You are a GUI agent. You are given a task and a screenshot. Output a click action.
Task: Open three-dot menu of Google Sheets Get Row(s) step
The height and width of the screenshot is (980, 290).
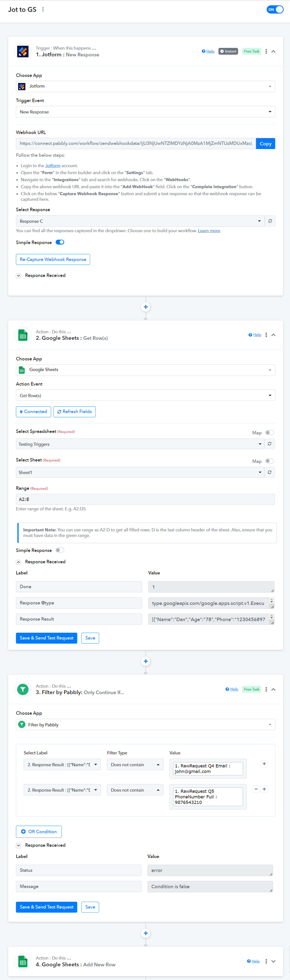[x=266, y=335]
